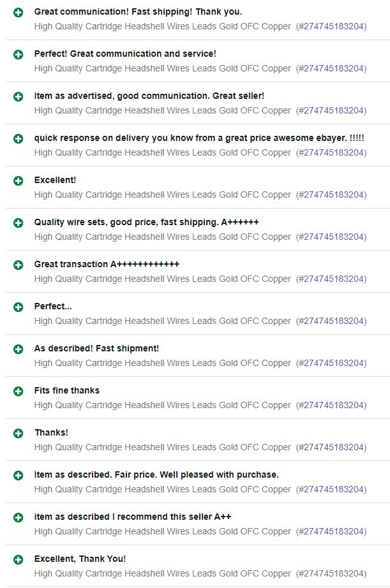The height and width of the screenshot is (588, 390).
Task: Click positive icon beside "As described! Fast shipment!"
Action: (x=19, y=349)
